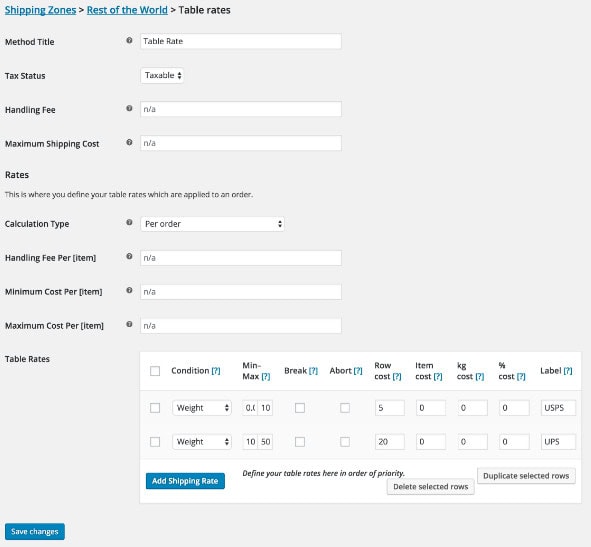
Task: Click the Method Title field
Action: tap(241, 41)
